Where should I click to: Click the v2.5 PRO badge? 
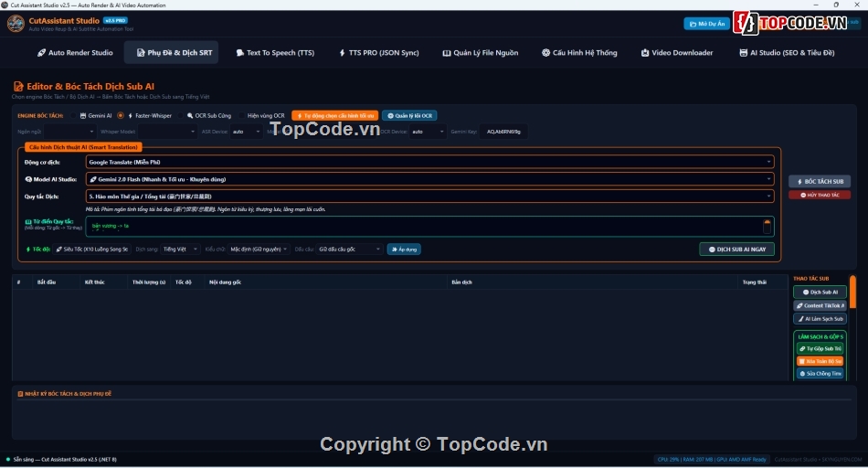pos(115,20)
